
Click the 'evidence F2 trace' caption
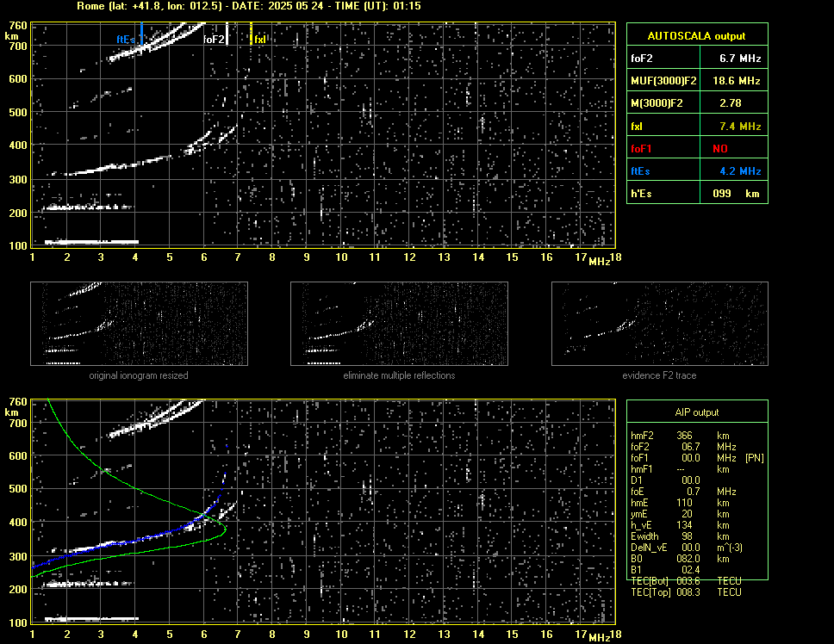pyautogui.click(x=660, y=375)
